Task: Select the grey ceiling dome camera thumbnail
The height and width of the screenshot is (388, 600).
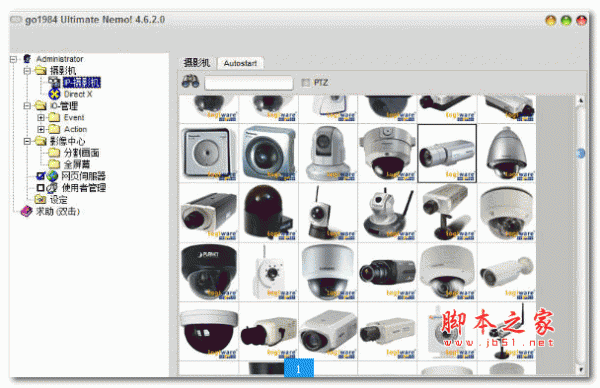Action: click(x=387, y=153)
